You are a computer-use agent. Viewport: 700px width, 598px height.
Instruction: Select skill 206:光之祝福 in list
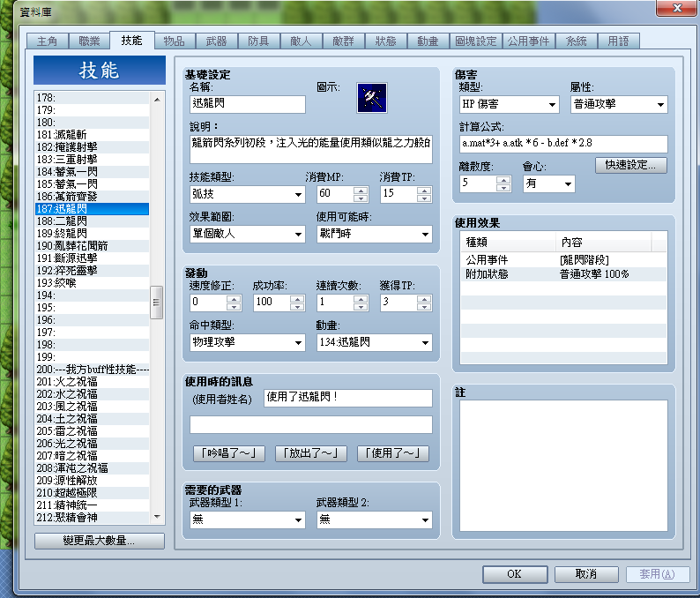(x=92, y=444)
